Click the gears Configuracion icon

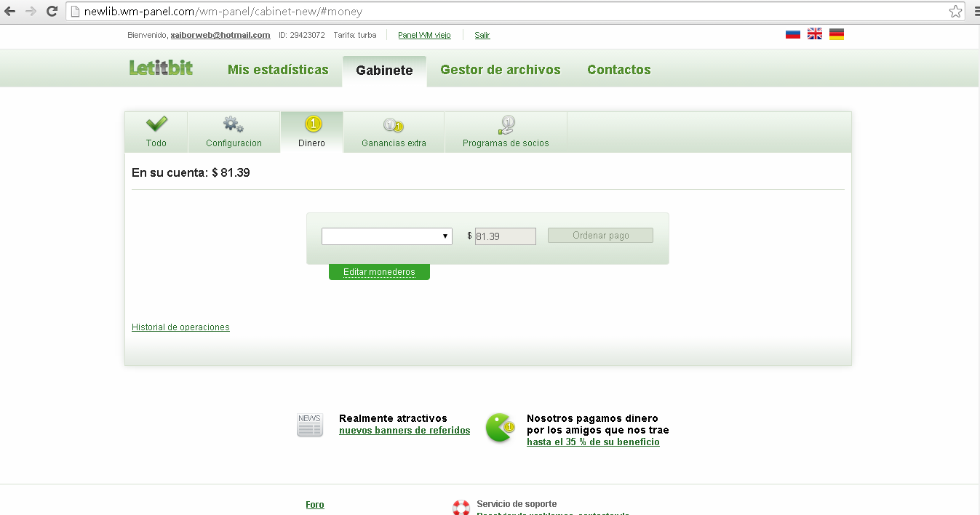pos(234,124)
